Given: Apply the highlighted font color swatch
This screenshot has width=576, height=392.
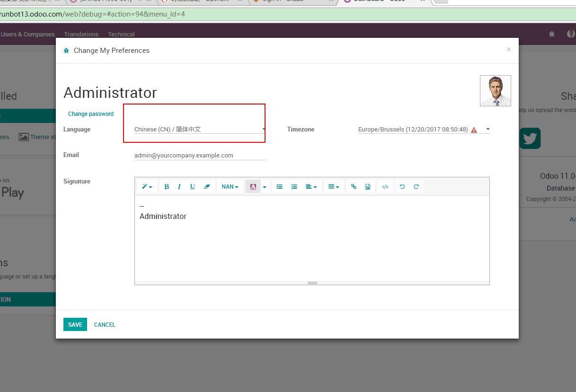Looking at the screenshot, I should [253, 187].
